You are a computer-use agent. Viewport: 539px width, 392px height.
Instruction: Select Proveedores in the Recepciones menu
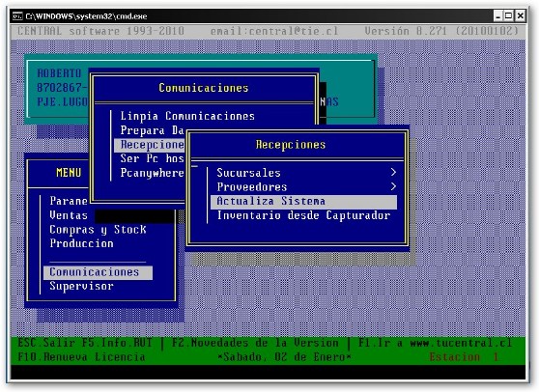(x=251, y=187)
